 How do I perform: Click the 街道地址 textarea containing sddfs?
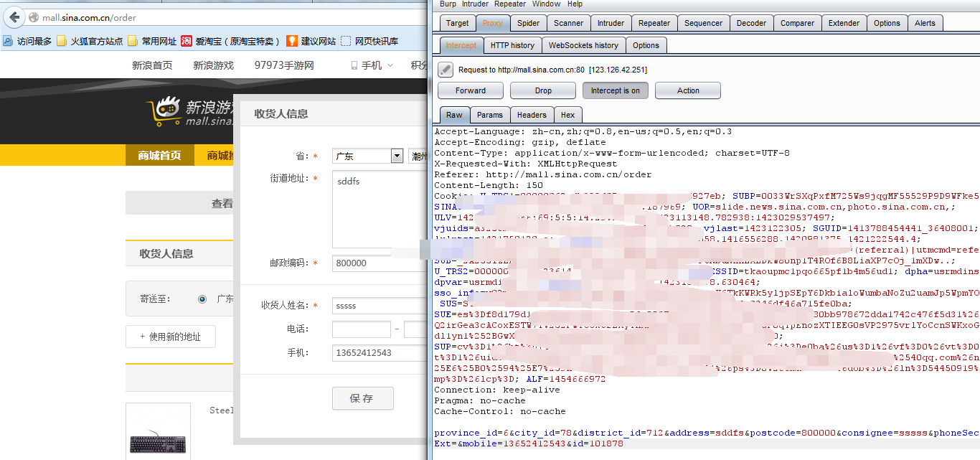pos(379,210)
